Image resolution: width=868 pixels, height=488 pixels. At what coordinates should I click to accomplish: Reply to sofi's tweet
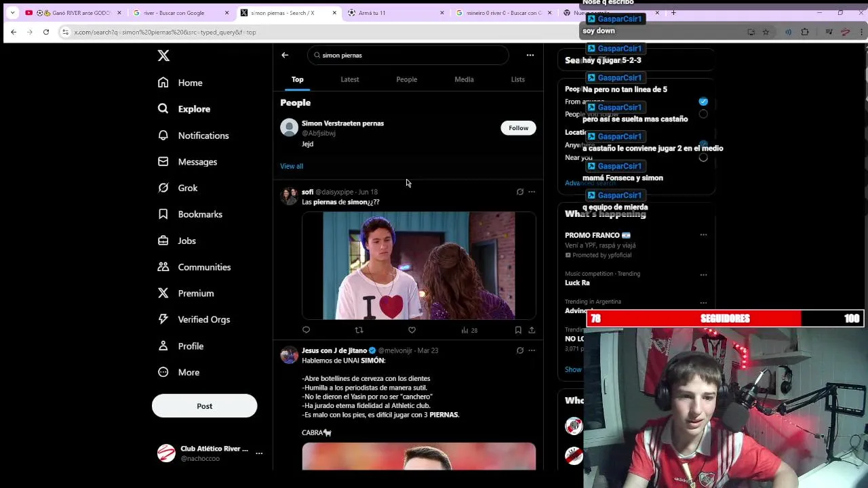(306, 330)
